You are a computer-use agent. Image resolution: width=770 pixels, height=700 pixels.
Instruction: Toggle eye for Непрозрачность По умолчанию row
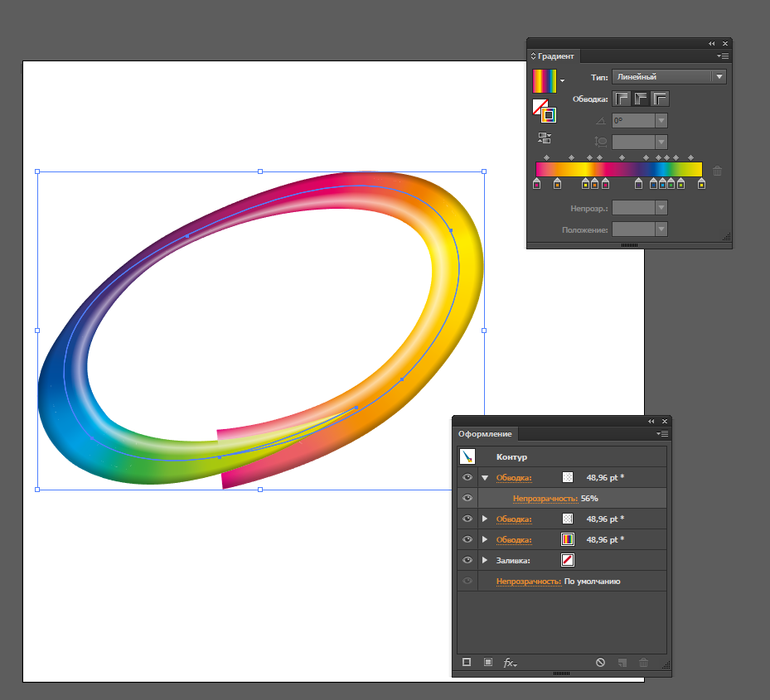tap(467, 581)
